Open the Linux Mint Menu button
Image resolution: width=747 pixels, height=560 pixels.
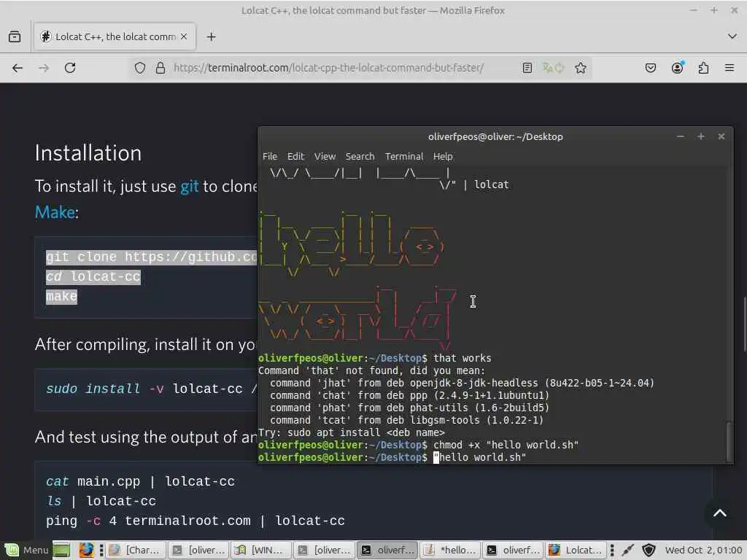(27, 550)
